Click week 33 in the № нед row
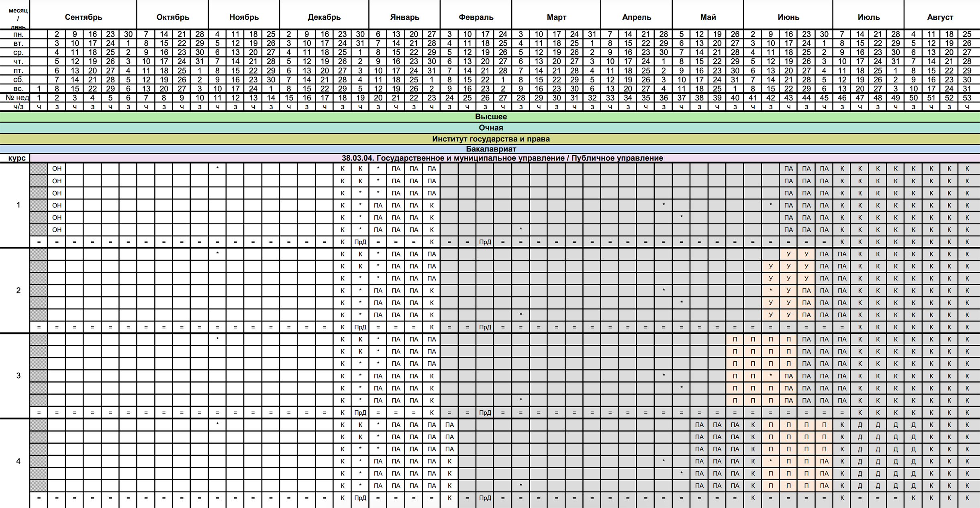Screen dimensions: 980x508 610,98
